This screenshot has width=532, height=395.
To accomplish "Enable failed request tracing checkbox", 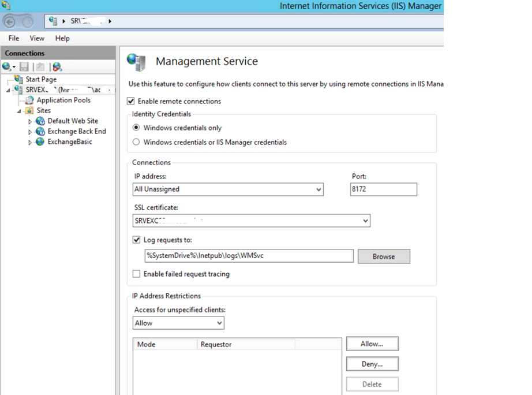I will pos(137,274).
